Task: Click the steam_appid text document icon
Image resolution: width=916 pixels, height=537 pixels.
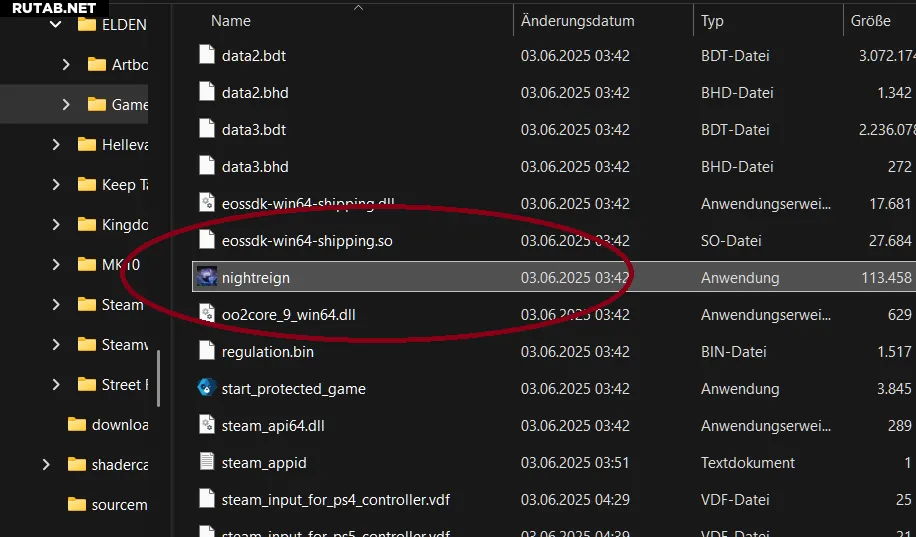Action: tap(207, 462)
